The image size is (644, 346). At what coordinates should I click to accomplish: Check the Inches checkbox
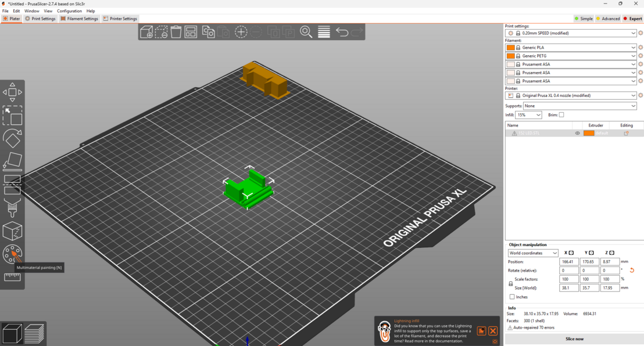[511, 297]
